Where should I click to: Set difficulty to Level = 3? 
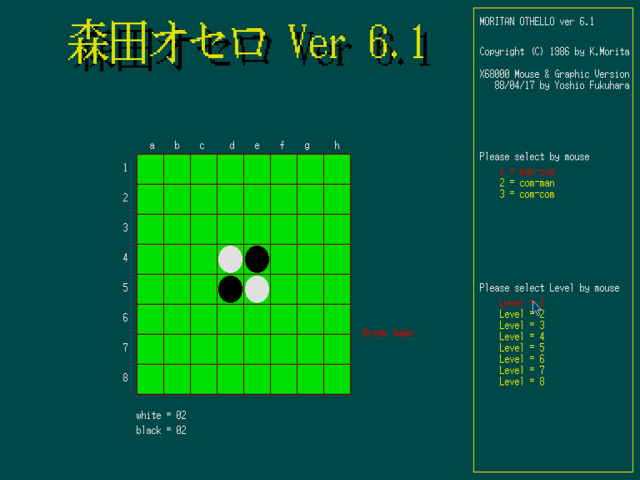tap(521, 325)
